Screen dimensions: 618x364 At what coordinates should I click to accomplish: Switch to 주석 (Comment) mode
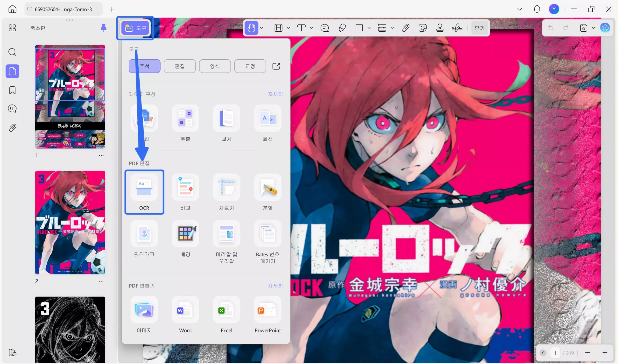pyautogui.click(x=144, y=66)
